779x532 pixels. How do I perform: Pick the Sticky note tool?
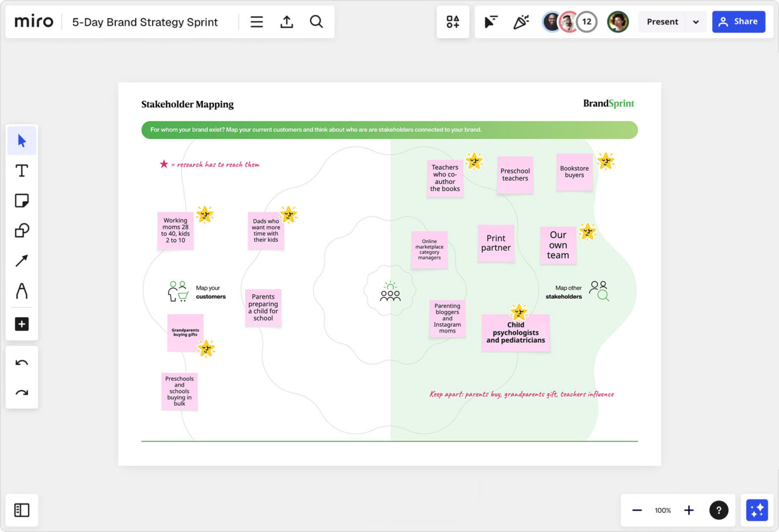pos(22,201)
